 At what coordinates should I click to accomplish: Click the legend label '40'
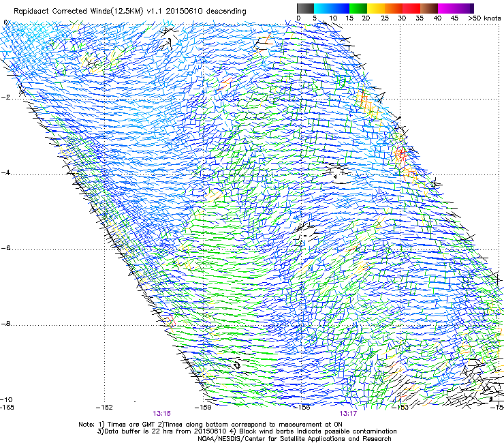(437, 18)
